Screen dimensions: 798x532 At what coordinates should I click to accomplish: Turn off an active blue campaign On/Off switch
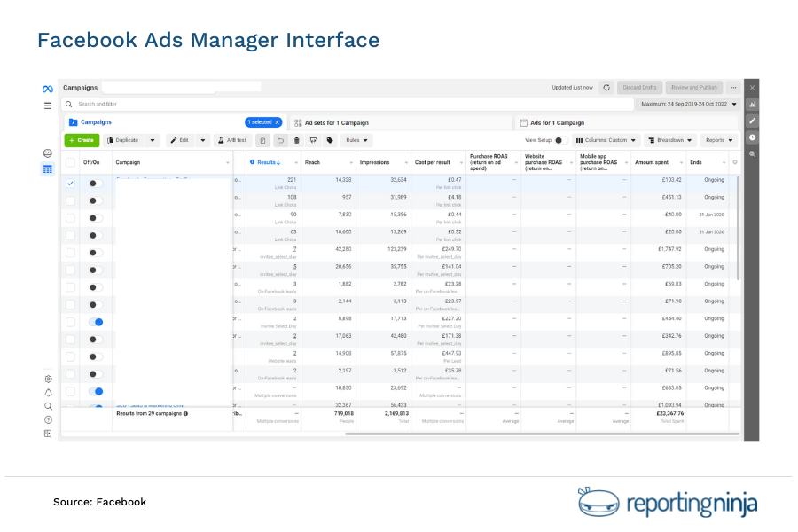pyautogui.click(x=96, y=323)
